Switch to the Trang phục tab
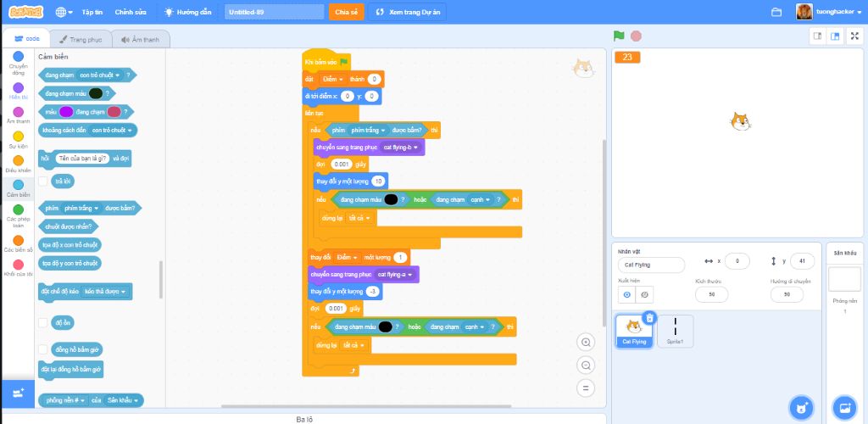 [81, 39]
